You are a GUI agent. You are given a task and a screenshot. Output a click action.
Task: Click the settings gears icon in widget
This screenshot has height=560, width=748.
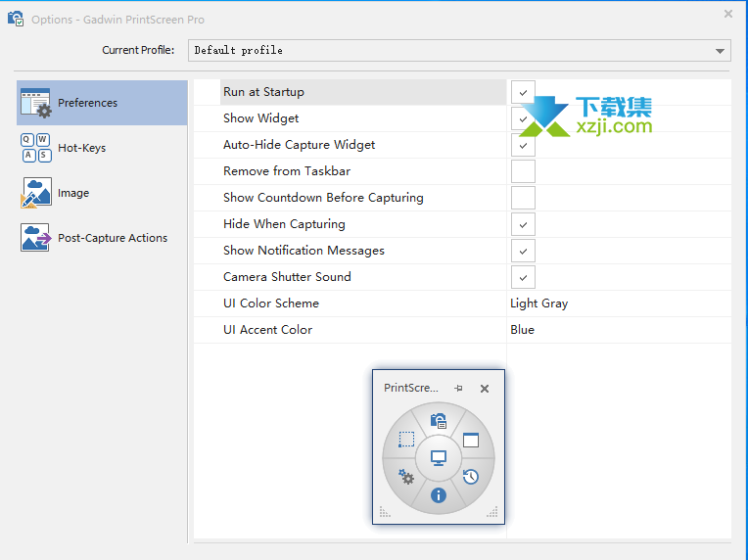point(406,477)
